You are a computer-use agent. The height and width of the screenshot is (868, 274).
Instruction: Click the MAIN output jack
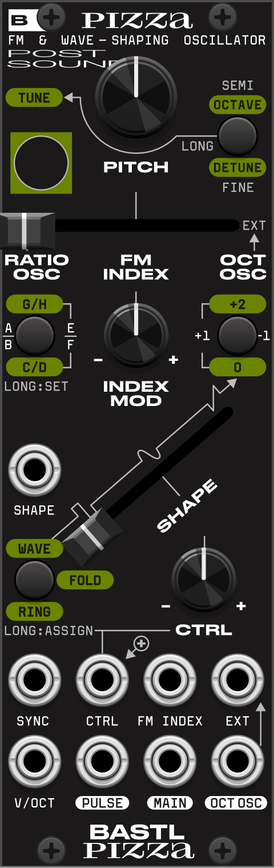[170, 762]
